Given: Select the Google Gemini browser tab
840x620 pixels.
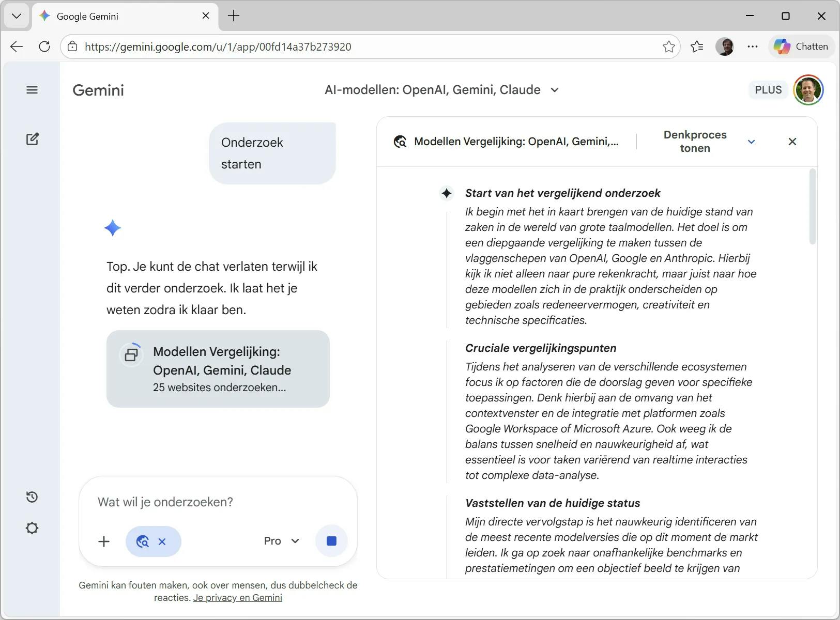Looking at the screenshot, I should 124,16.
